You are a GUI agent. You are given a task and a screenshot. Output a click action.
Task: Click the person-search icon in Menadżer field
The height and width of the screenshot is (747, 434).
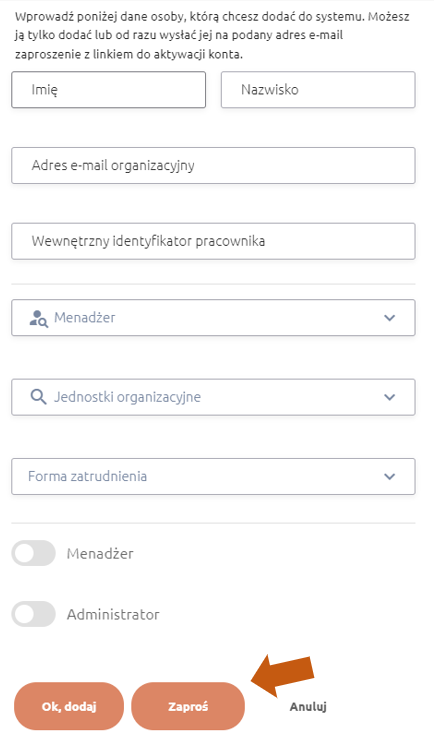click(x=39, y=318)
